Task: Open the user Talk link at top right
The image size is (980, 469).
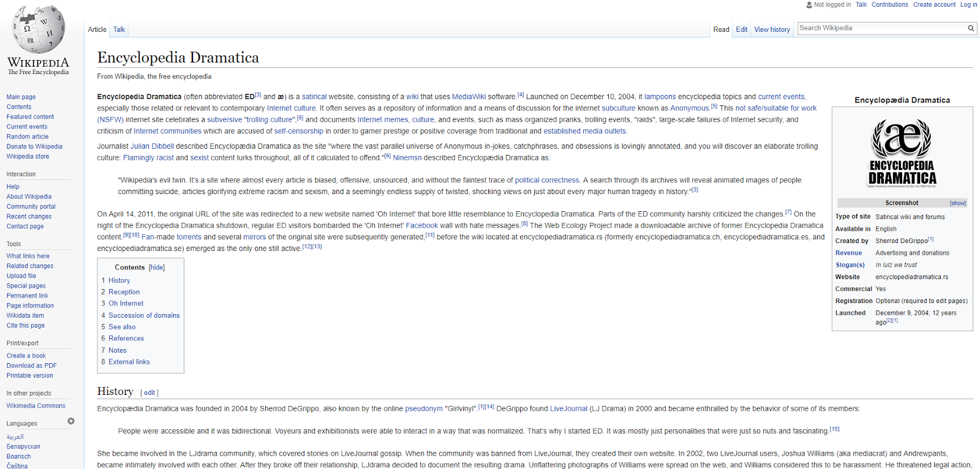Action: click(861, 4)
